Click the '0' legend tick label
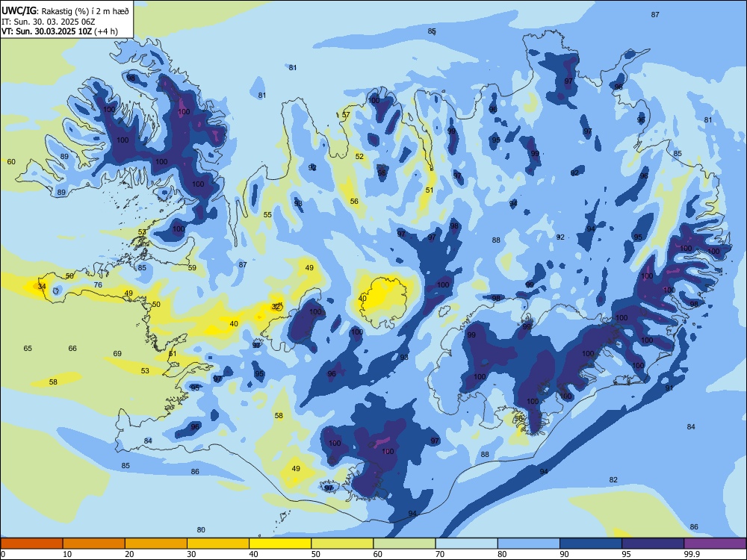This screenshot has height=560, width=747. coord(3,554)
